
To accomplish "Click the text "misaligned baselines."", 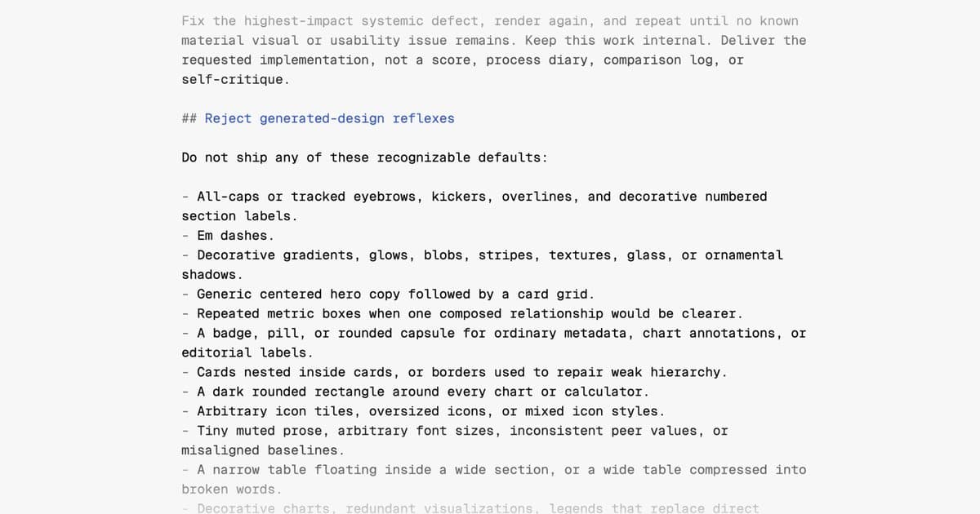I will click(x=263, y=451).
